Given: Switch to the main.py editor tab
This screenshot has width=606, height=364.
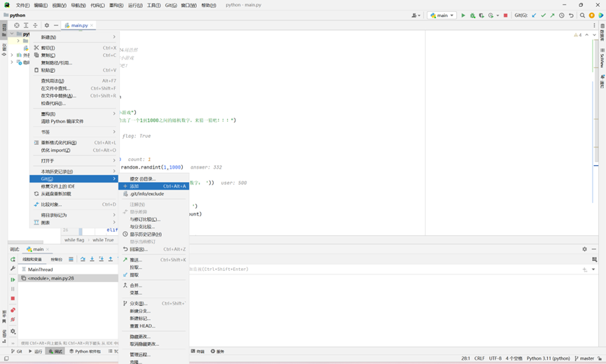Looking at the screenshot, I should click(78, 25).
